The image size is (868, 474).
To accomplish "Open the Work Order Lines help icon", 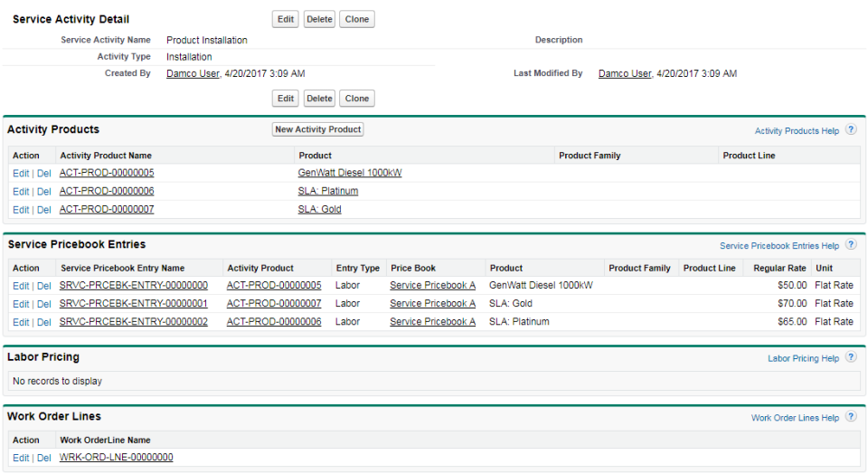I will click(x=852, y=416).
